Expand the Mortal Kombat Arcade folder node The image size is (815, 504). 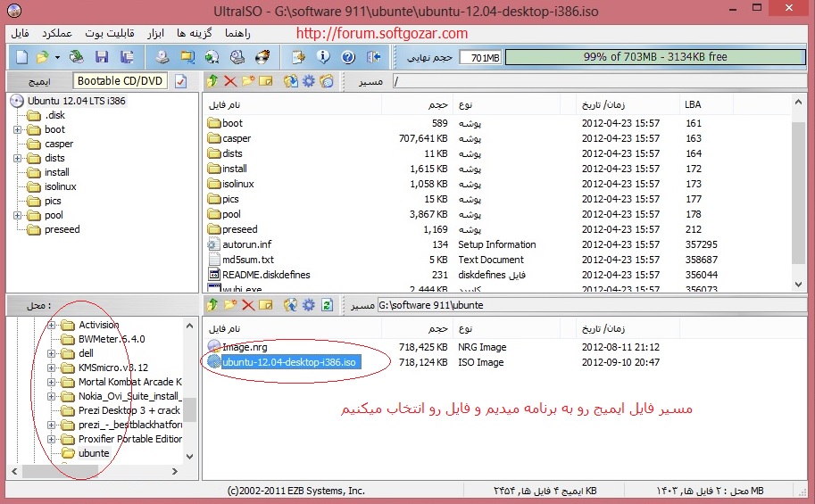tap(51, 382)
